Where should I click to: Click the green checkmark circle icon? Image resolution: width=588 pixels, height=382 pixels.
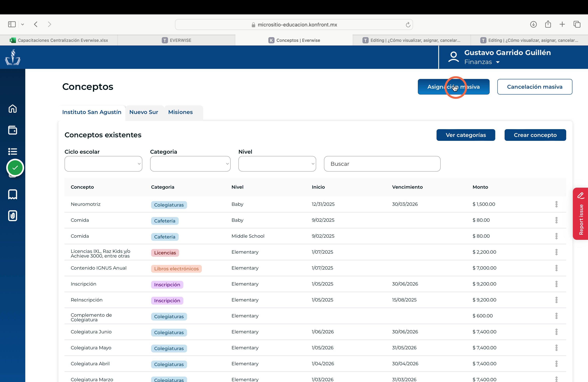(x=15, y=168)
